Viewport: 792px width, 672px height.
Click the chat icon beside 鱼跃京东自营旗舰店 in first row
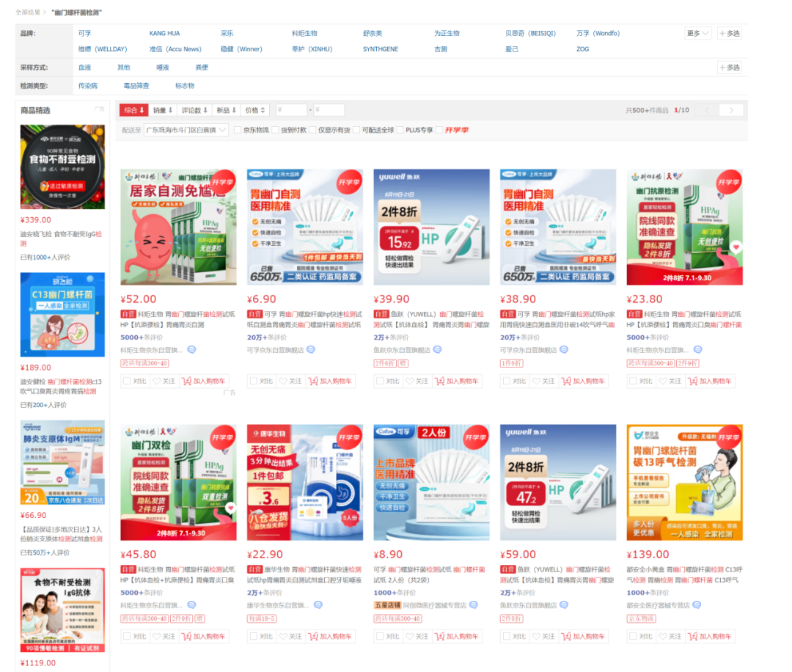coord(437,350)
